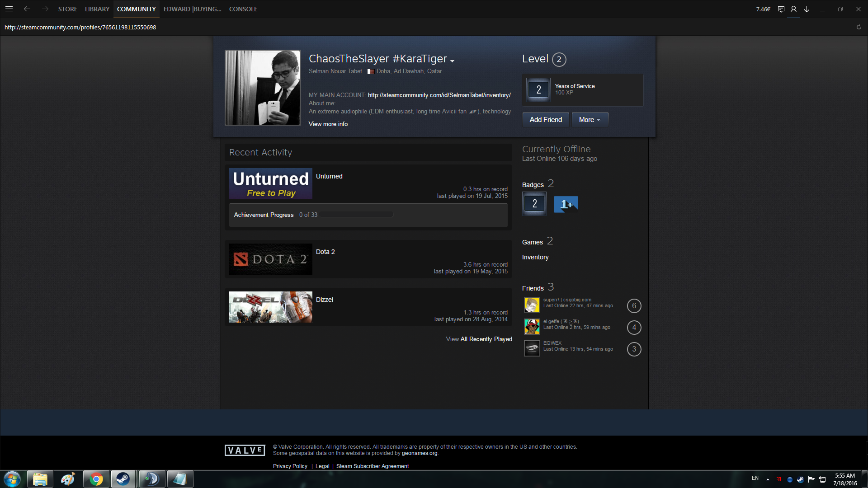This screenshot has height=488, width=868.
Task: Expand View more info section
Action: tap(328, 124)
